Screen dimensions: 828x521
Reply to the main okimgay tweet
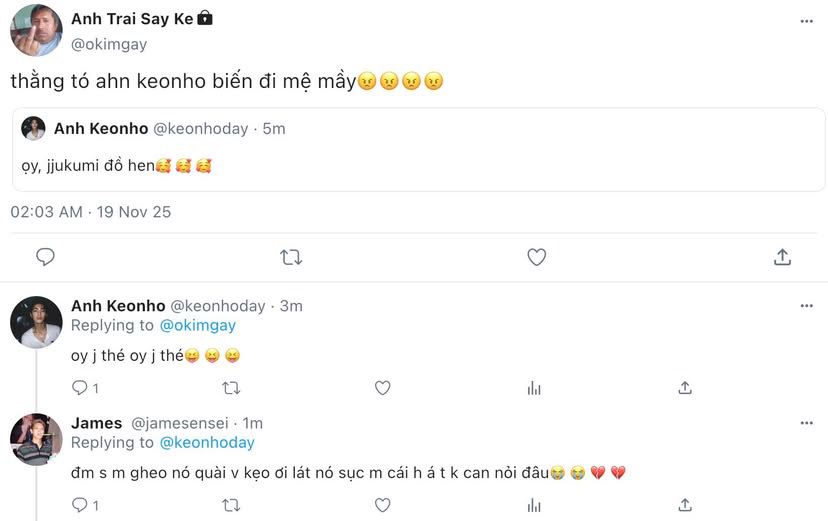45,257
